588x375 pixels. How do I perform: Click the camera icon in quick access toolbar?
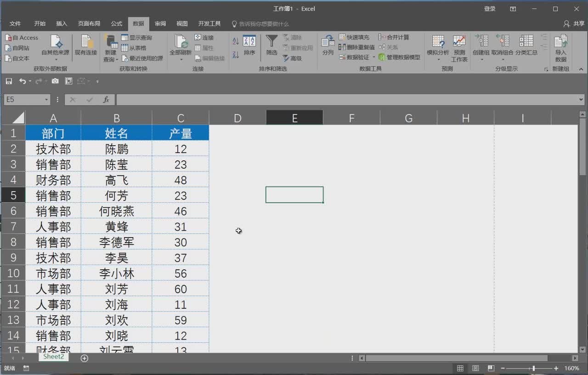(x=55, y=81)
